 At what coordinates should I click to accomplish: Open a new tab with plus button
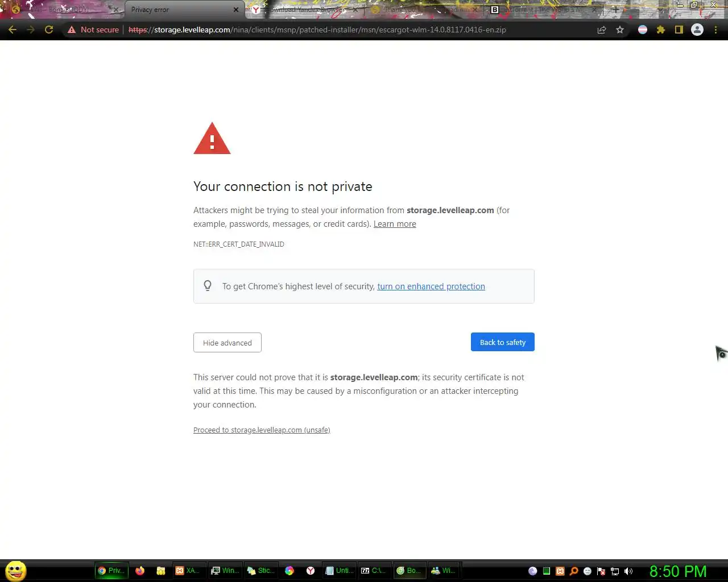615,10
